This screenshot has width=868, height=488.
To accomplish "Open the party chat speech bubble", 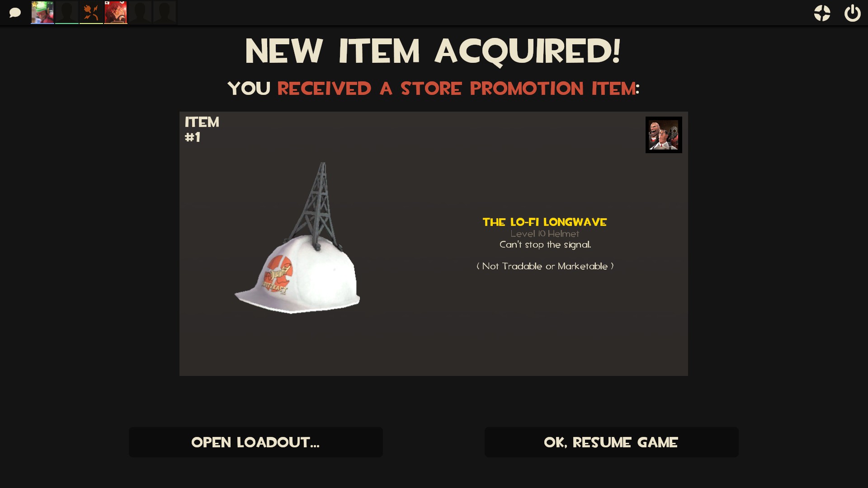I will [x=15, y=13].
